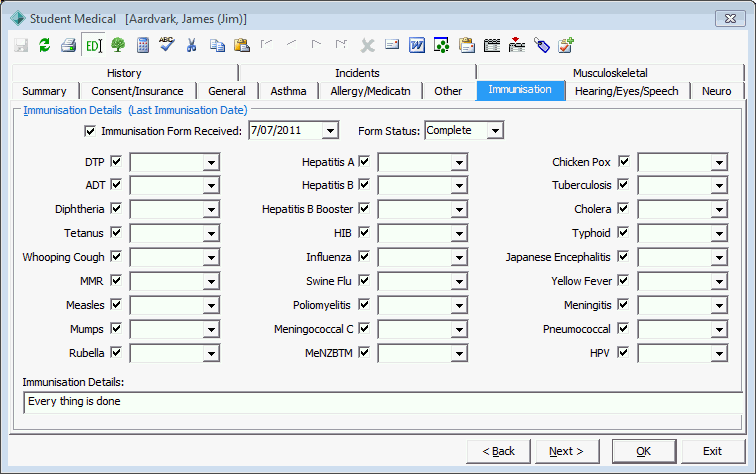Untick Immunisation Form Received checkbox

(90, 131)
